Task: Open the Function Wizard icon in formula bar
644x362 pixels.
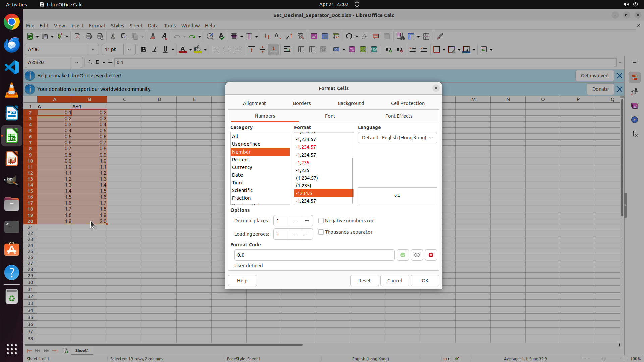Action: click(90, 62)
